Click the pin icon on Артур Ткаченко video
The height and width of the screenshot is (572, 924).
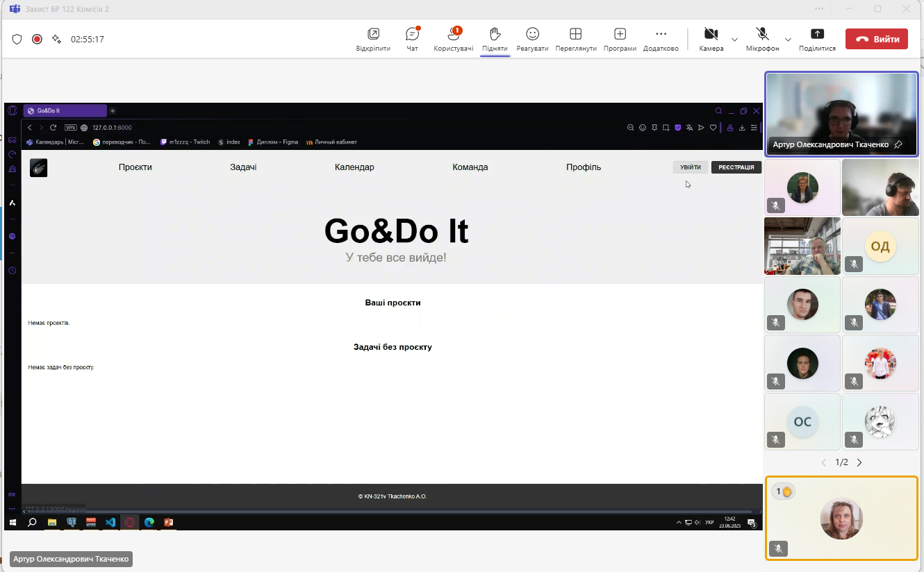(898, 144)
